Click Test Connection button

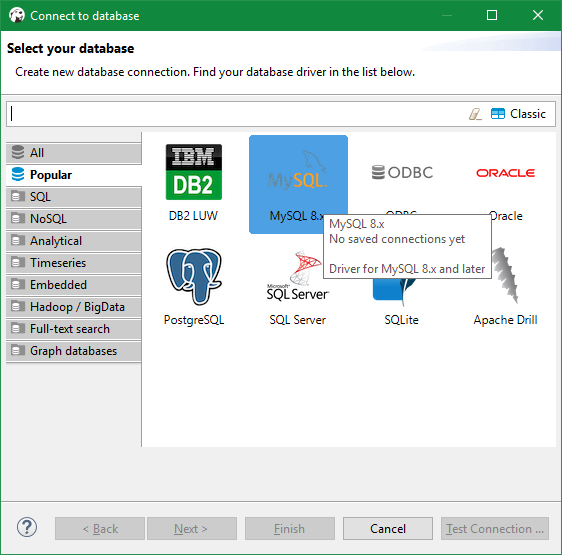click(495, 528)
